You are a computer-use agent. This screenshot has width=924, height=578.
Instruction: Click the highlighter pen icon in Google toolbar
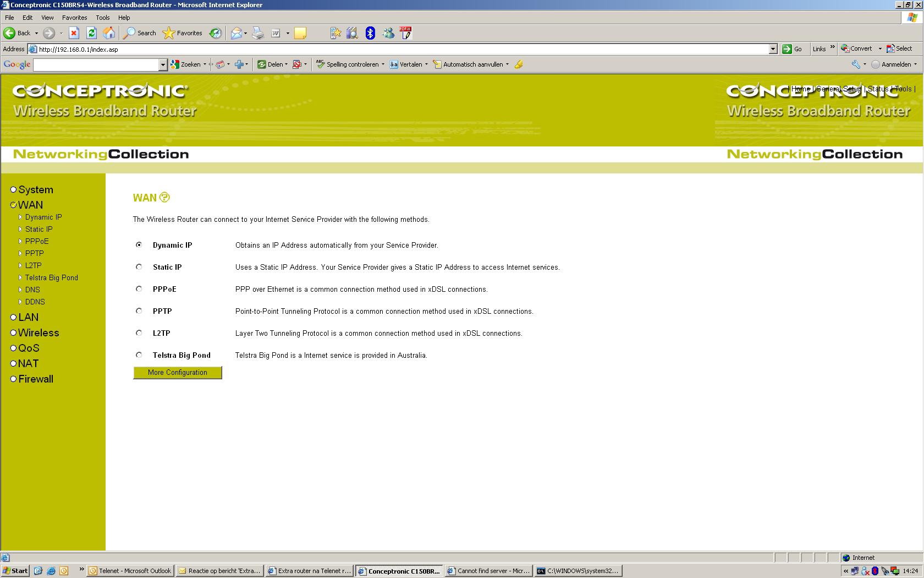pos(519,64)
